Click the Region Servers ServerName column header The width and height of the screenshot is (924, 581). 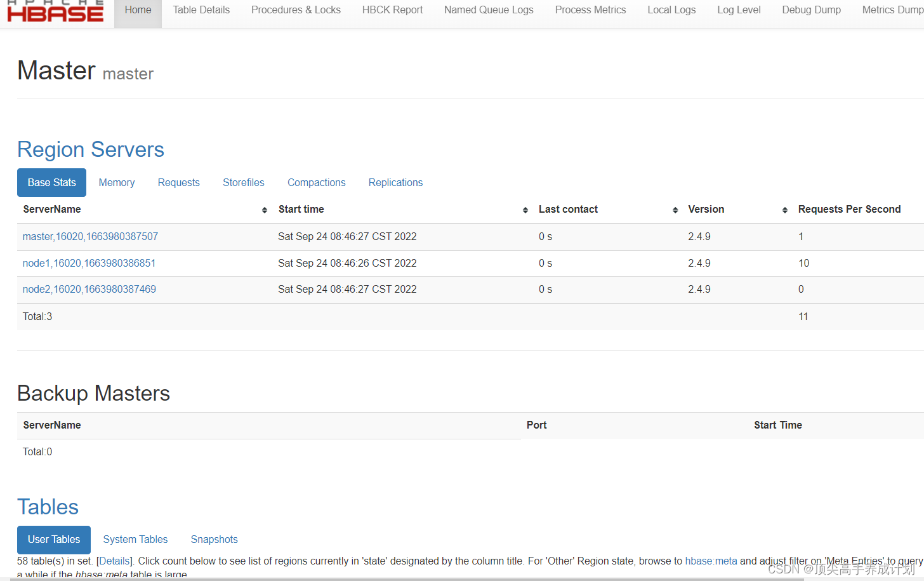pyautogui.click(x=52, y=209)
